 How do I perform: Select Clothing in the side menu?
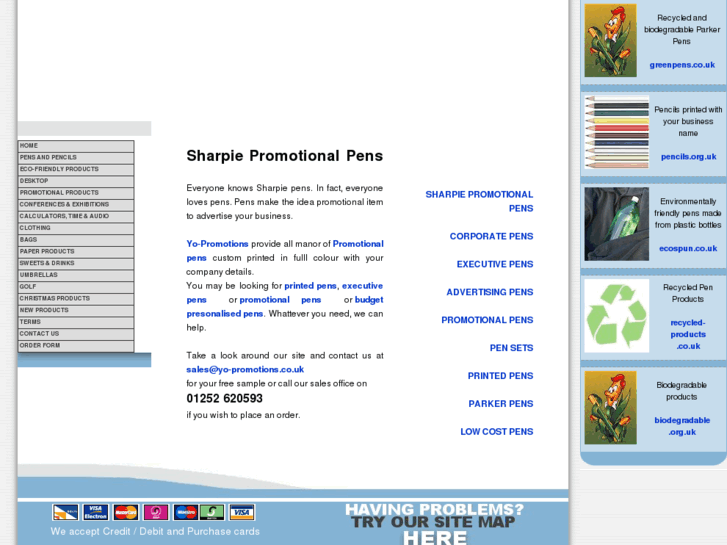pos(76,228)
